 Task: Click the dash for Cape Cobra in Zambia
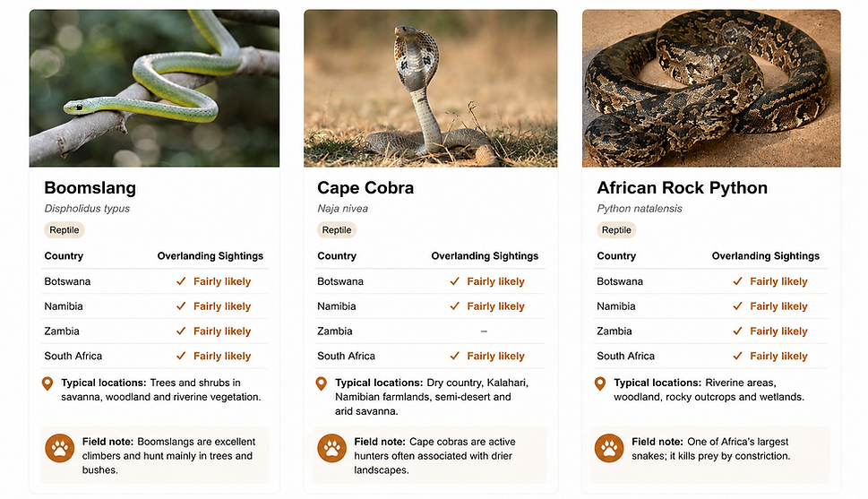(x=484, y=331)
